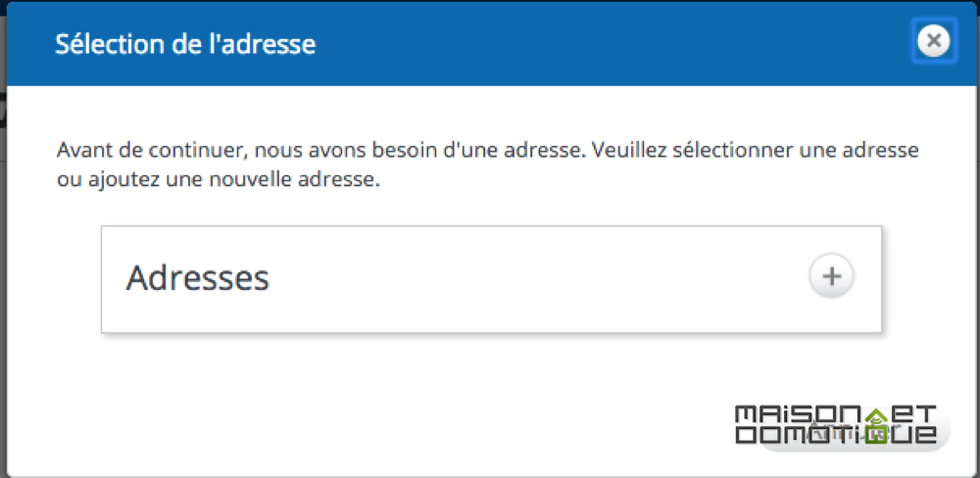Add a new address with the plus icon
Image resolution: width=980 pixels, height=478 pixels.
pos(831,276)
